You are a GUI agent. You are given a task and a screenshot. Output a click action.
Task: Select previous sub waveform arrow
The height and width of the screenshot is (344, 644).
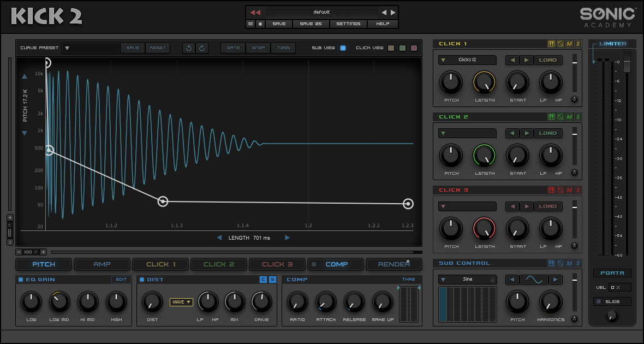[512, 280]
